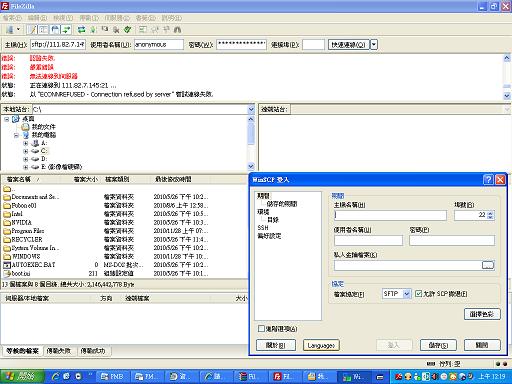The width and height of the screenshot is (512, 384).
Task: Collapse the My Computer tree node
Action: coord(16,135)
